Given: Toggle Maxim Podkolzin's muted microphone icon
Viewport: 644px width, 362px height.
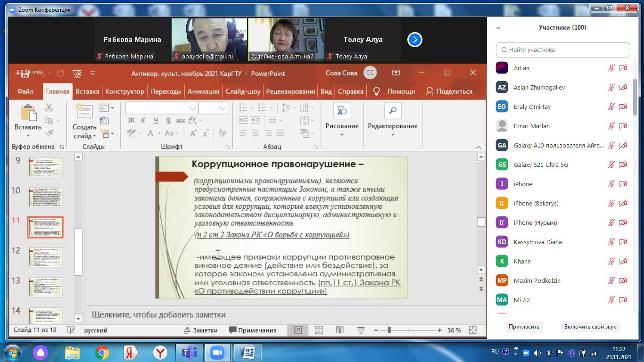Looking at the screenshot, I should click(x=611, y=280).
